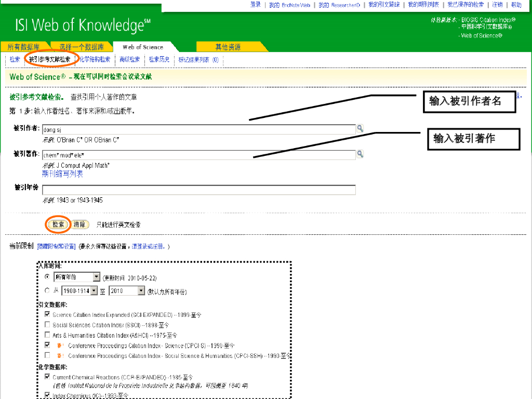The width and height of the screenshot is (532, 399).
Task: Click into 被引作者 input field
Action: click(x=199, y=129)
